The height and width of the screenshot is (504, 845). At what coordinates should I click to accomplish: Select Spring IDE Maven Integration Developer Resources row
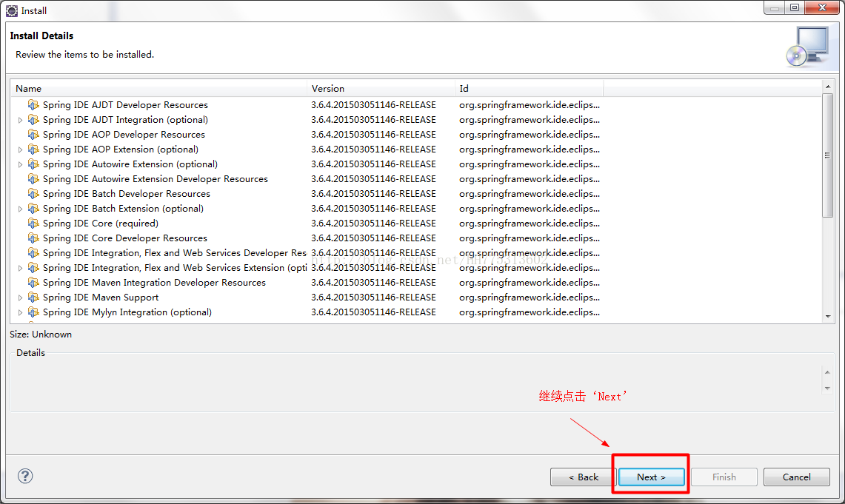point(416,282)
